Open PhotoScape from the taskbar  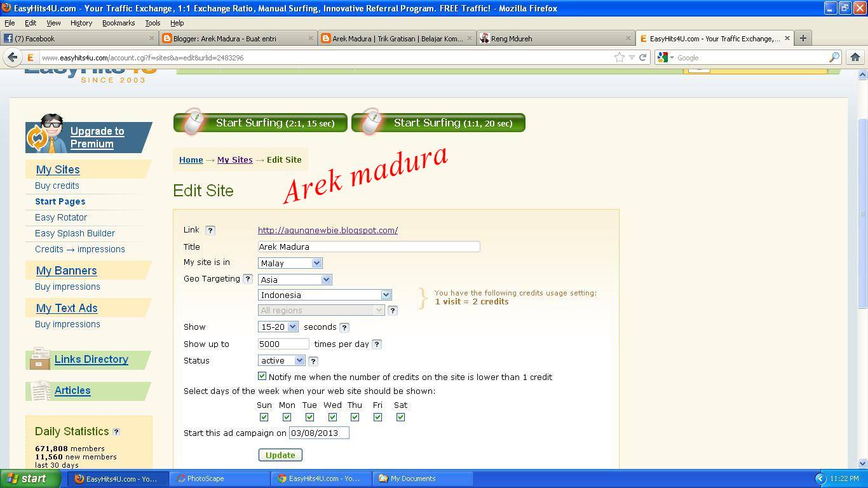point(219,478)
